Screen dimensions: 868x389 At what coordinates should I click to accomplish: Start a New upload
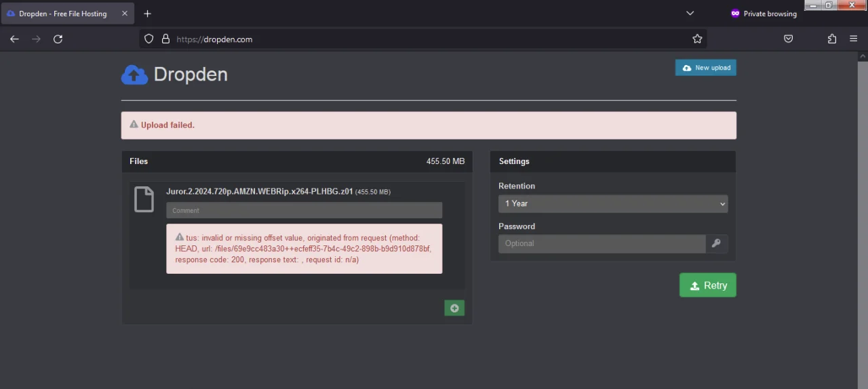(705, 68)
